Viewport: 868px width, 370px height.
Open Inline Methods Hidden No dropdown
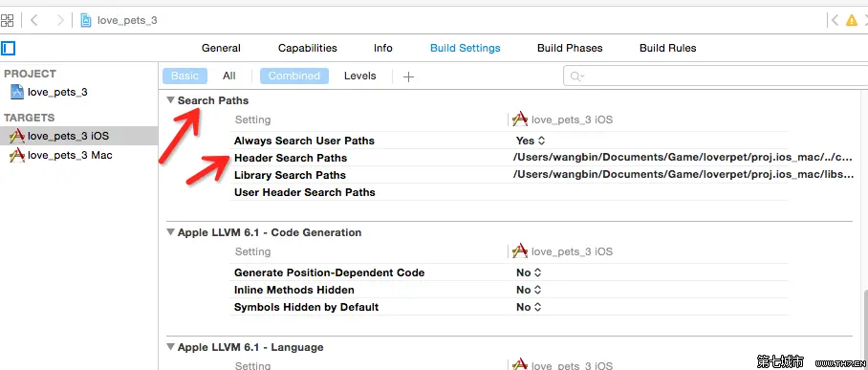(x=528, y=290)
